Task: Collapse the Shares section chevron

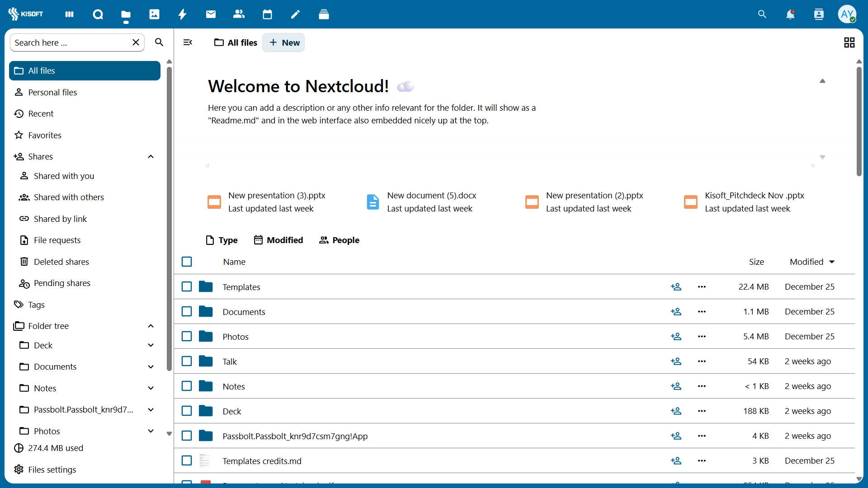Action: click(151, 157)
